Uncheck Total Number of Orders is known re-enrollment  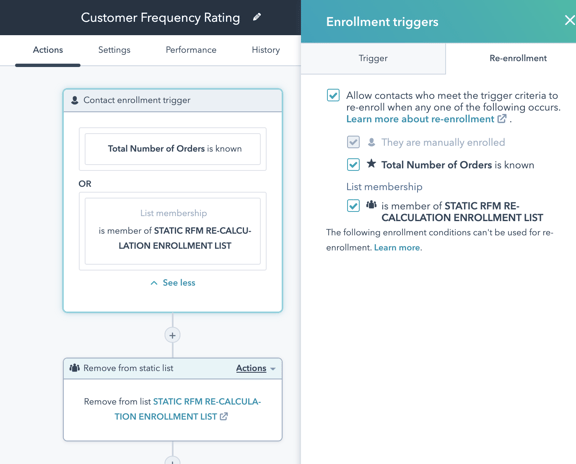[x=353, y=165]
